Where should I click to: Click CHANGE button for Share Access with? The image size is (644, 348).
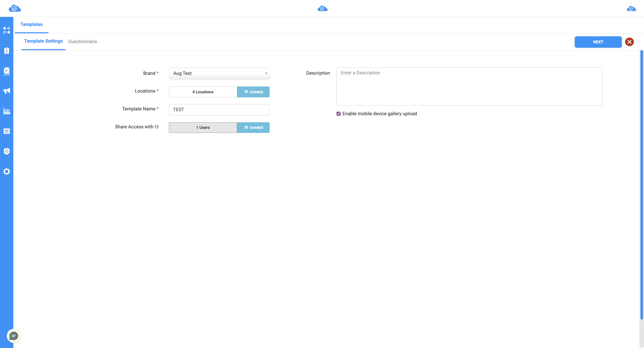point(253,128)
